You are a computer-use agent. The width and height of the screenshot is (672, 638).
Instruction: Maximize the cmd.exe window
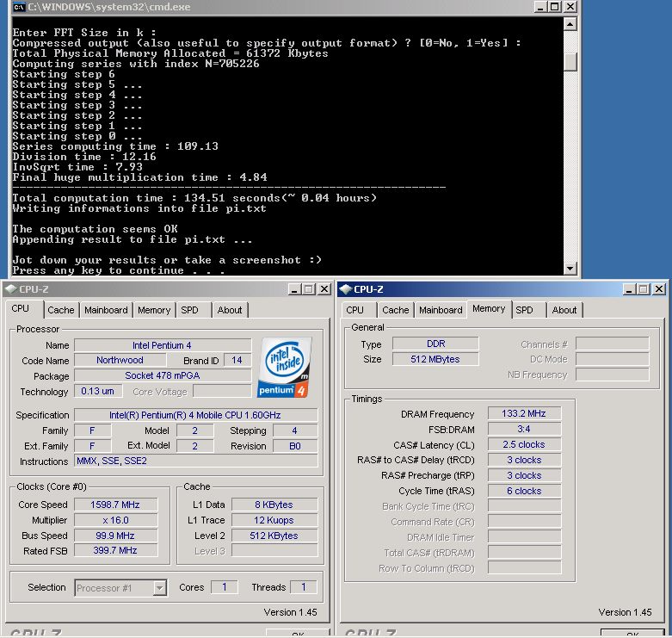(555, 7)
